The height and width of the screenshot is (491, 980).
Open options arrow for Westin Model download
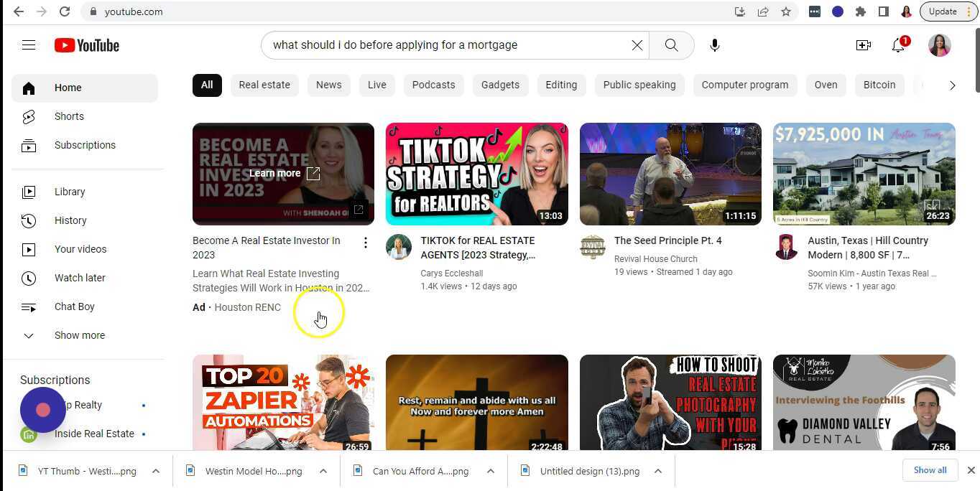(323, 471)
